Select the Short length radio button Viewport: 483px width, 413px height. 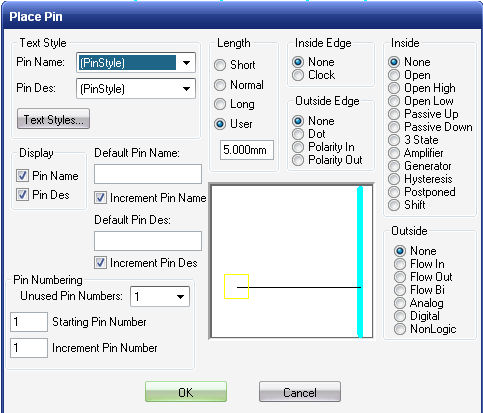coord(220,65)
